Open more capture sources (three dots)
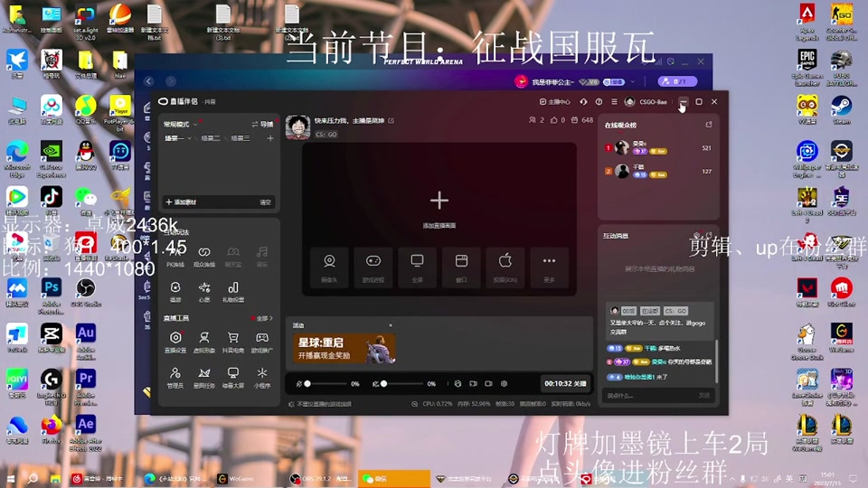 [x=549, y=267]
